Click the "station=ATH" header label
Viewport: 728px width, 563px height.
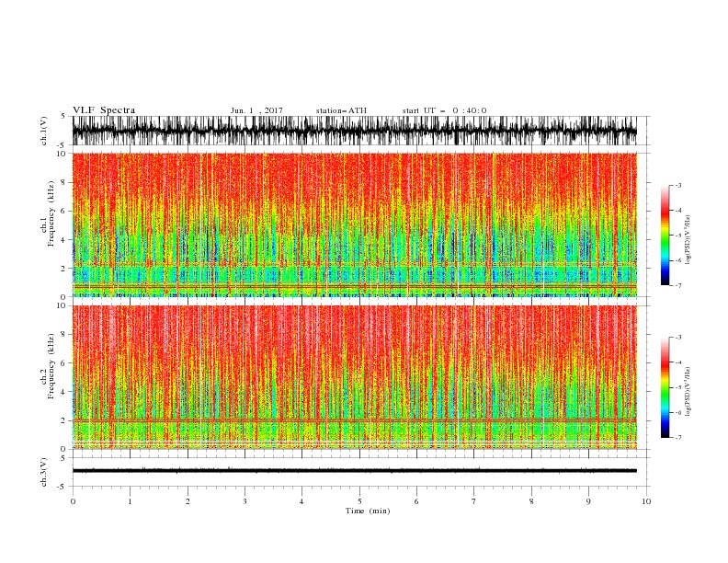click(x=341, y=110)
